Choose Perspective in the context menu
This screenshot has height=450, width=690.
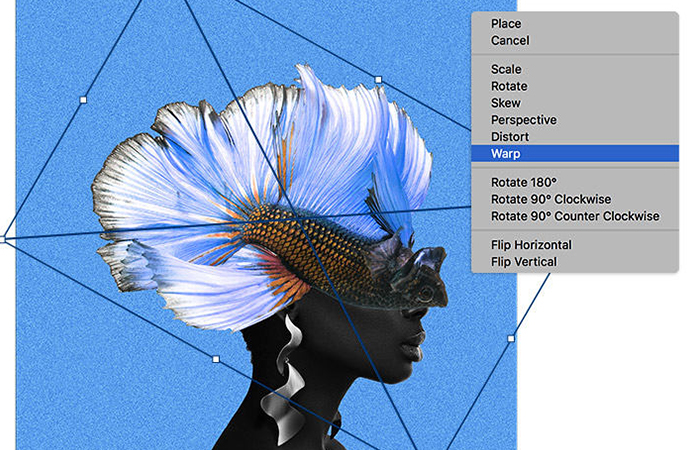575,120
